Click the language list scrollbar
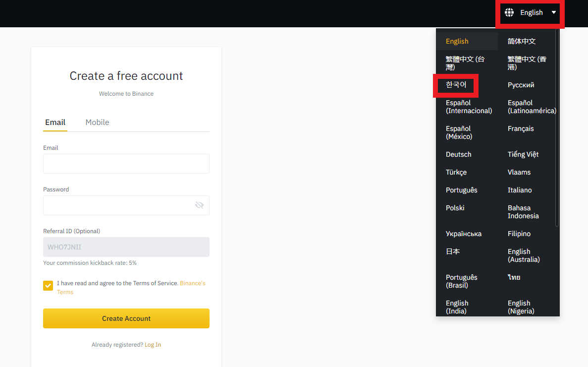The height and width of the screenshot is (367, 588). (x=557, y=127)
